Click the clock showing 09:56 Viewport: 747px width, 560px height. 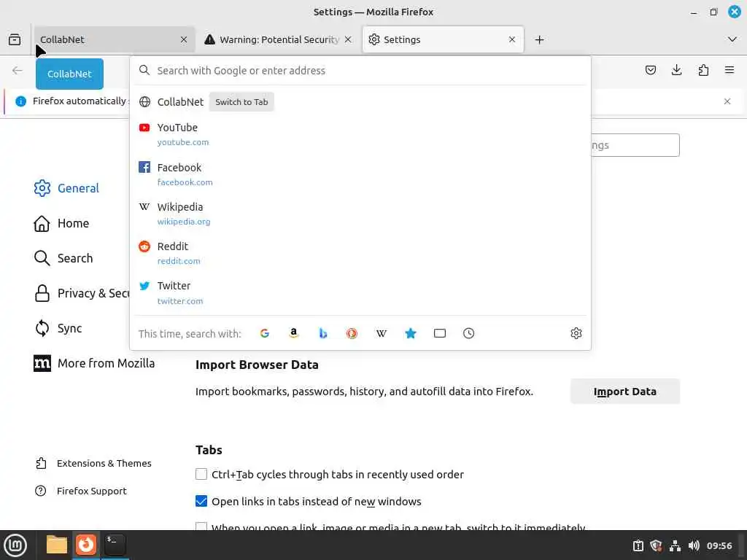[x=719, y=545]
